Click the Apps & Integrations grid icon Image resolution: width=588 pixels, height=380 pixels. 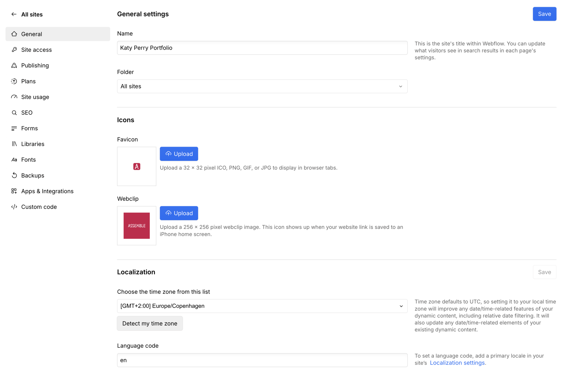pos(14,191)
